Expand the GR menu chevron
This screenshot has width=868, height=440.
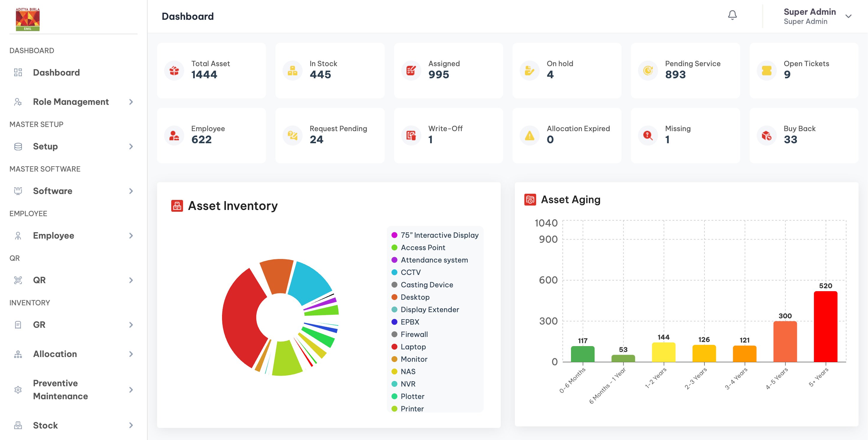point(131,325)
